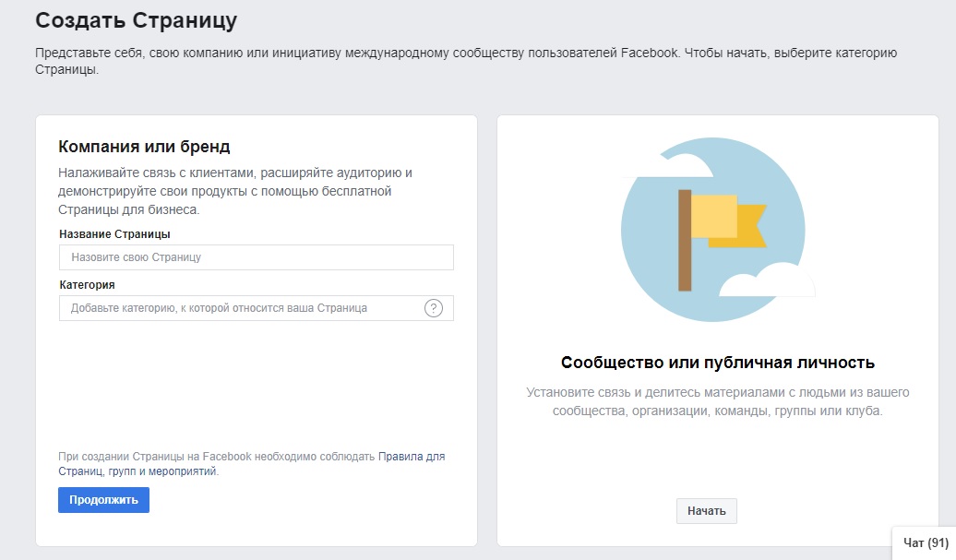
Task: Click the Категория label
Action: [x=87, y=284]
